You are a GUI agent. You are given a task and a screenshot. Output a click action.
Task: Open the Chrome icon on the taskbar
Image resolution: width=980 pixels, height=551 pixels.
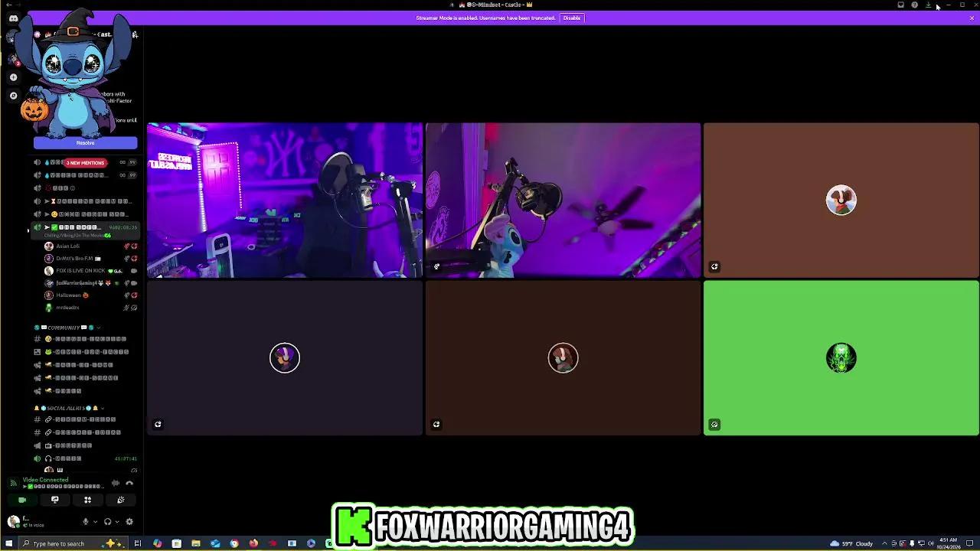[234, 544]
